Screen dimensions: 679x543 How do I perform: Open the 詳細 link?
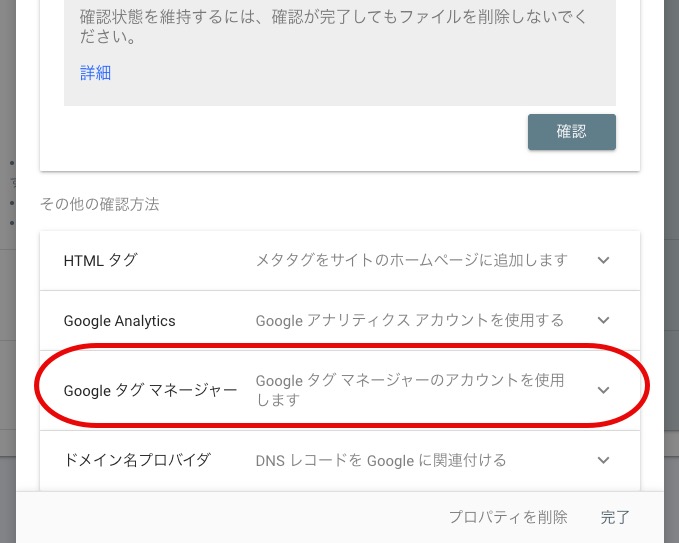click(95, 72)
